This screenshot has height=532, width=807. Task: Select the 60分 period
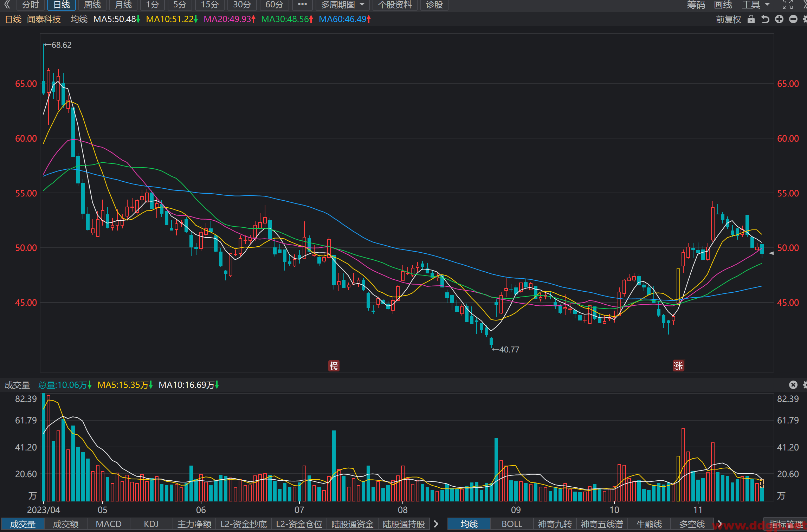(275, 5)
